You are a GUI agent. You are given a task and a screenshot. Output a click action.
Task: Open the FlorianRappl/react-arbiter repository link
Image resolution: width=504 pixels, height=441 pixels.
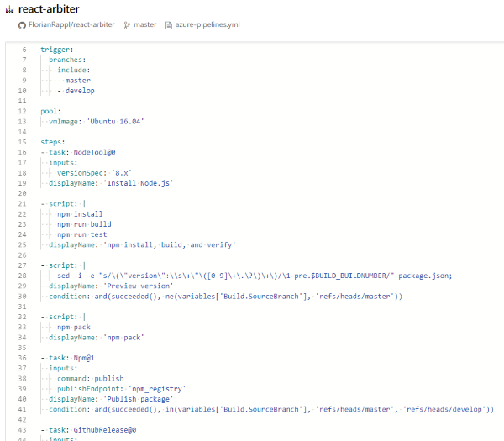point(71,24)
